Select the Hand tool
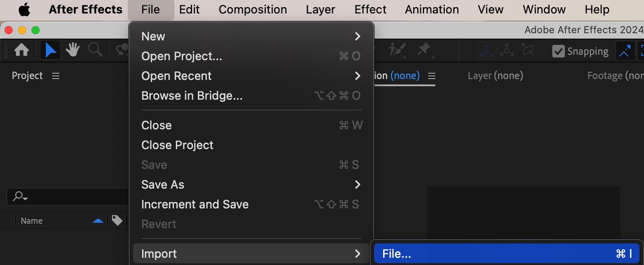This screenshot has height=265, width=644. click(x=72, y=50)
